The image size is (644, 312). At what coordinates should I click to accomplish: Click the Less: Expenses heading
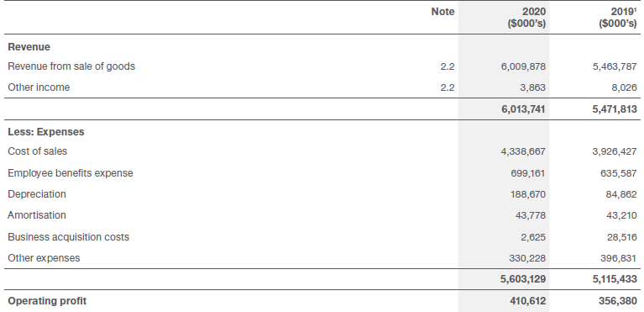click(x=46, y=132)
